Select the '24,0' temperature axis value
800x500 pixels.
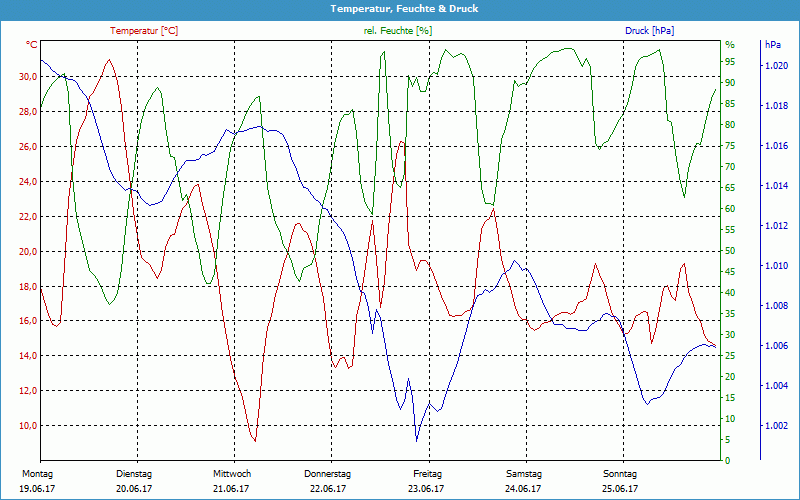point(28,181)
